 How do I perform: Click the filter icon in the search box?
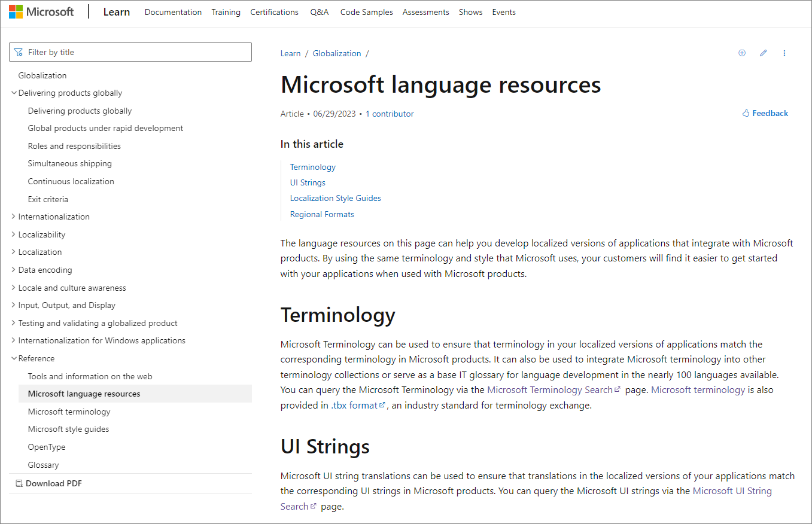coord(19,52)
